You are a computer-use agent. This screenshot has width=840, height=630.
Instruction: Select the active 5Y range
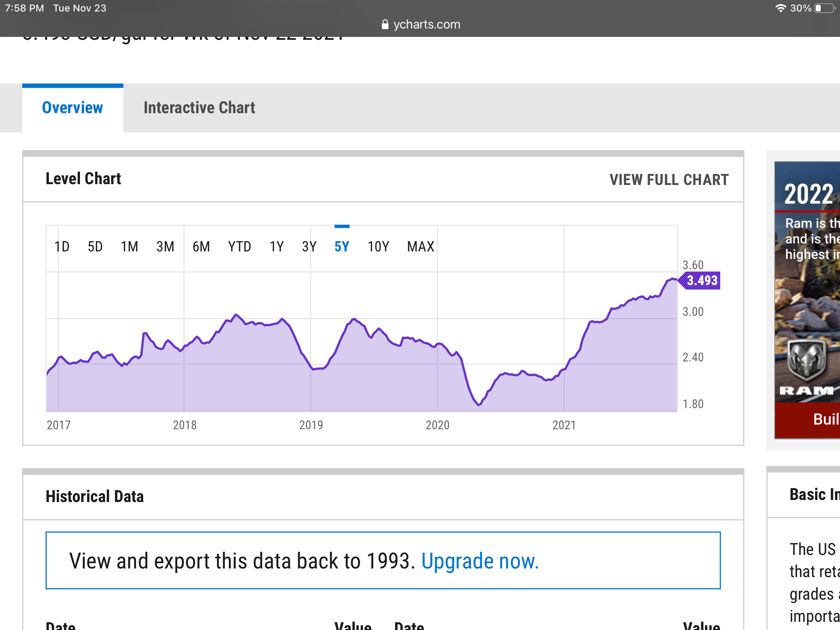tap(342, 247)
